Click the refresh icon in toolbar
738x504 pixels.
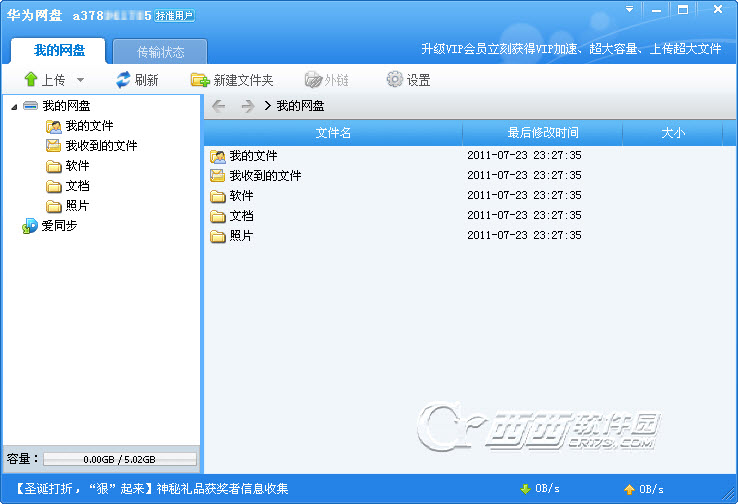coord(123,80)
